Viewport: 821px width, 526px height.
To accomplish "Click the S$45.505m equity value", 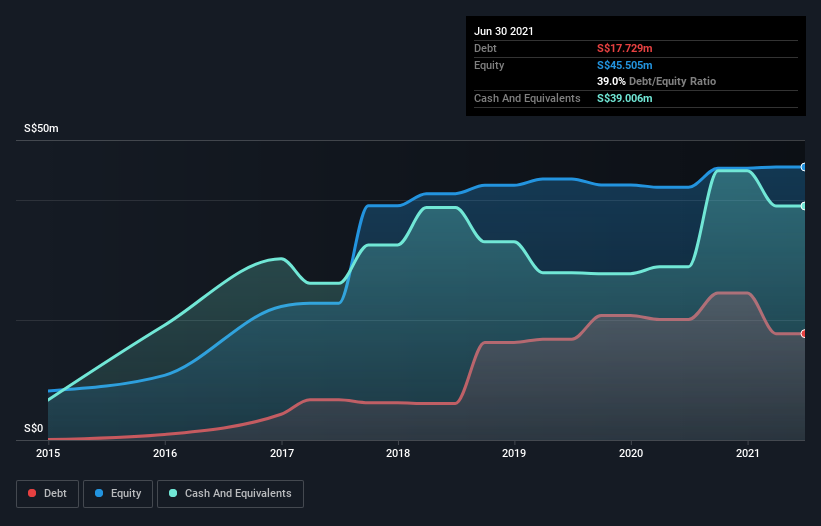I will pos(625,65).
